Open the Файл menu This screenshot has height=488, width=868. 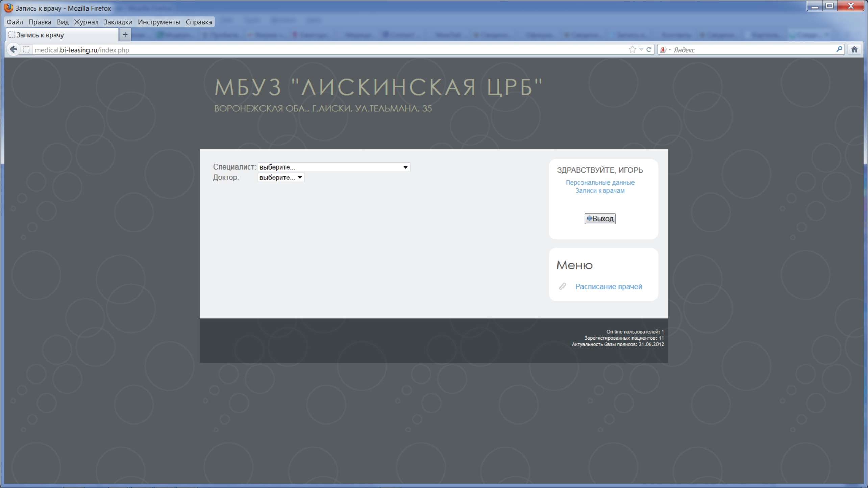[15, 22]
